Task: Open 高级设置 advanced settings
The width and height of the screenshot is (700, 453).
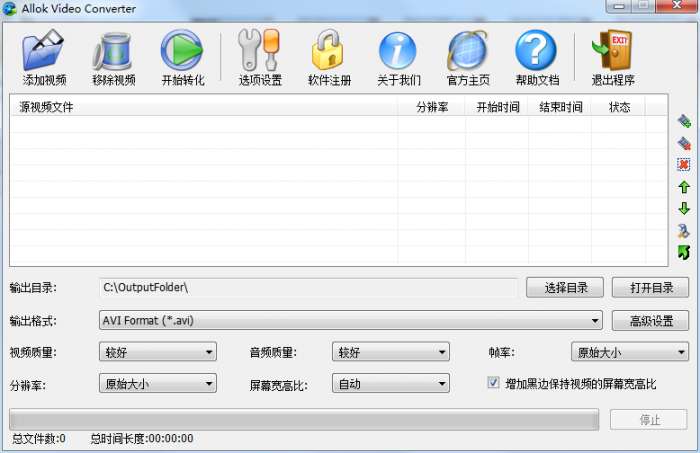Action: [x=651, y=320]
